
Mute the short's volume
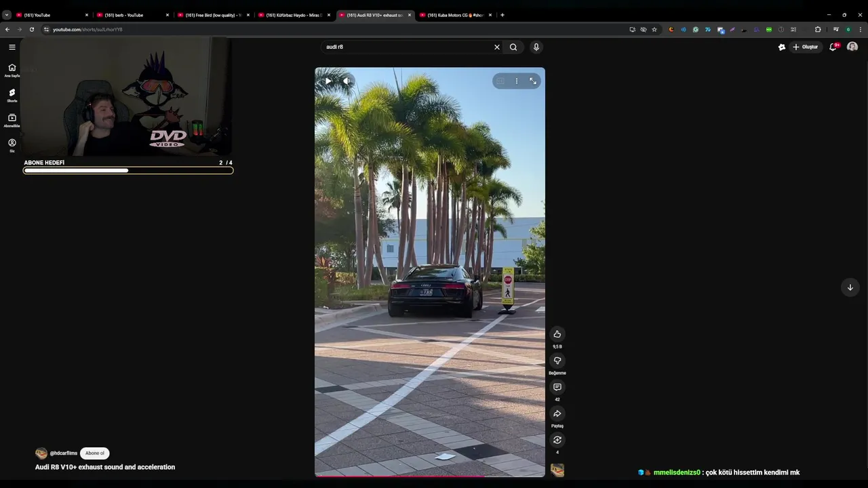(x=346, y=81)
